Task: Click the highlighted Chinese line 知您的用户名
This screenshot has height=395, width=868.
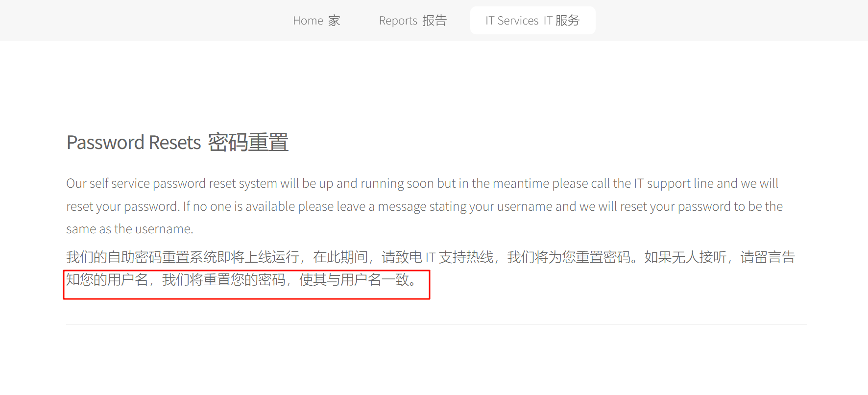Action: pos(243,280)
